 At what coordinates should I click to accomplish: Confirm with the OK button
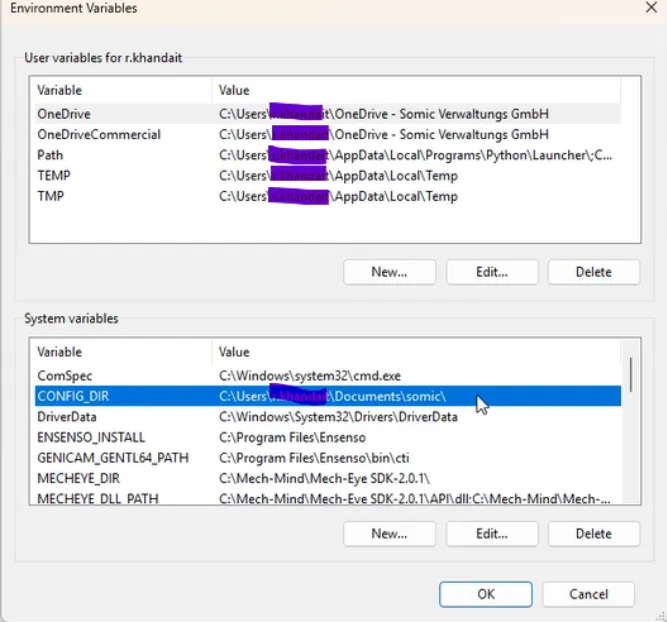tap(485, 594)
